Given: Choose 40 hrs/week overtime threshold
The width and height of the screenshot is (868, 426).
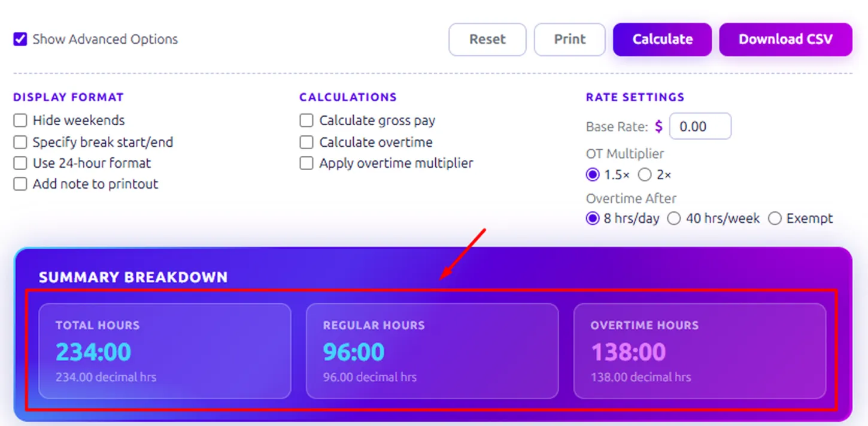Looking at the screenshot, I should 674,218.
